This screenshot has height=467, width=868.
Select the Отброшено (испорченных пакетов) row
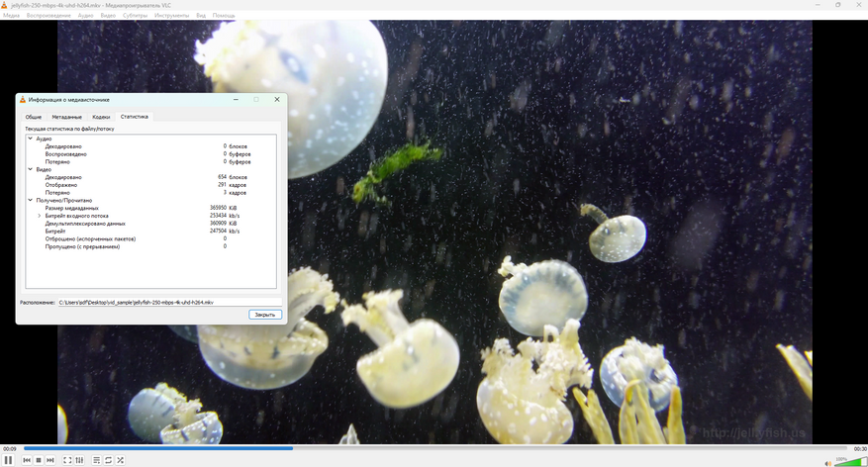pos(150,239)
